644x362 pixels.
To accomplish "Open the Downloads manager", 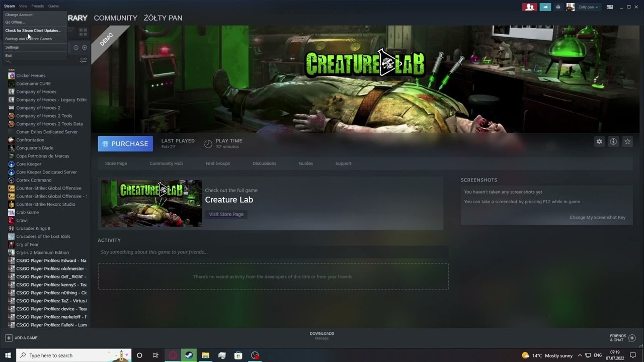I will (x=322, y=335).
